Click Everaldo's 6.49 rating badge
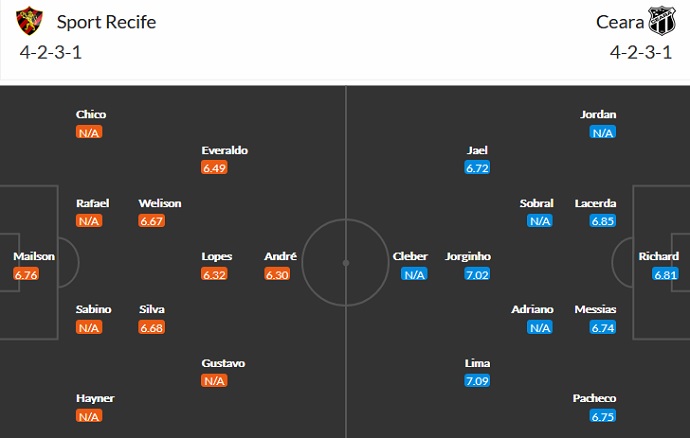 pyautogui.click(x=215, y=168)
